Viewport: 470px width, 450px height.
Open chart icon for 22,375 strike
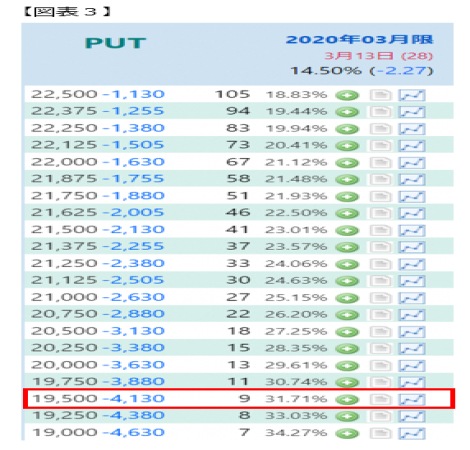[412, 112]
